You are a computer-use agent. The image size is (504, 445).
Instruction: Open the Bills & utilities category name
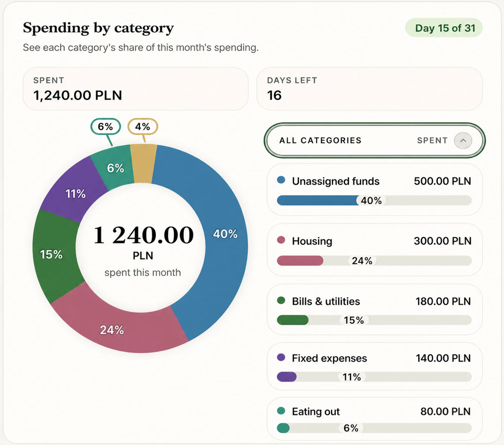tap(326, 301)
